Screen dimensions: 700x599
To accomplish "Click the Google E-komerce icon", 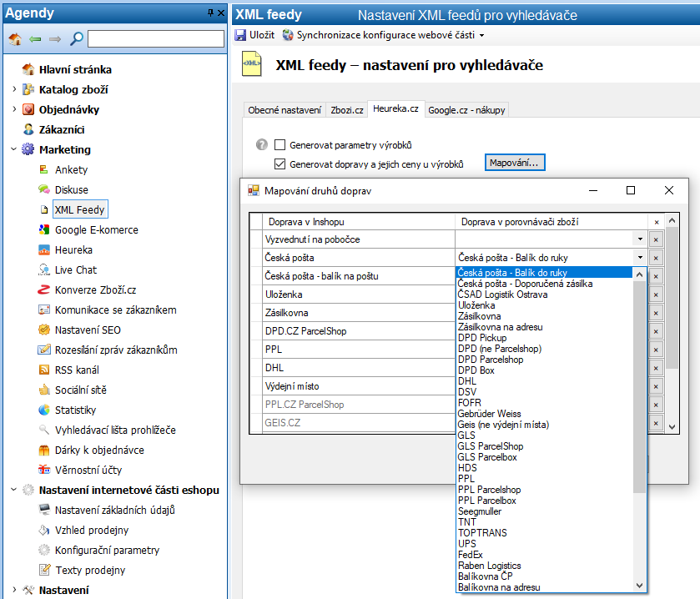I will click(x=43, y=229).
